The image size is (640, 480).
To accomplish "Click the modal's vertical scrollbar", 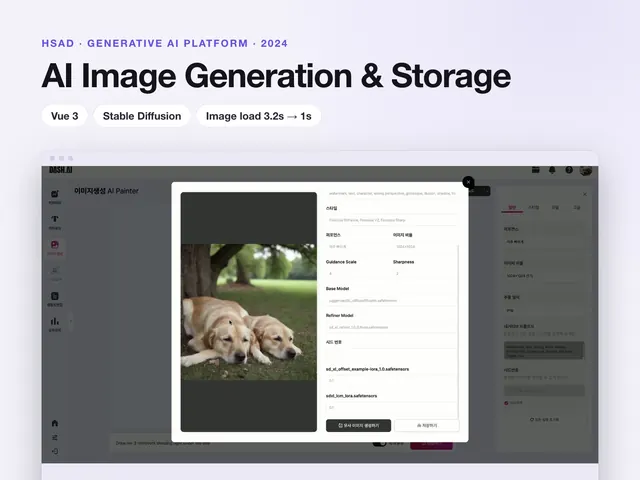I will pos(458,331).
